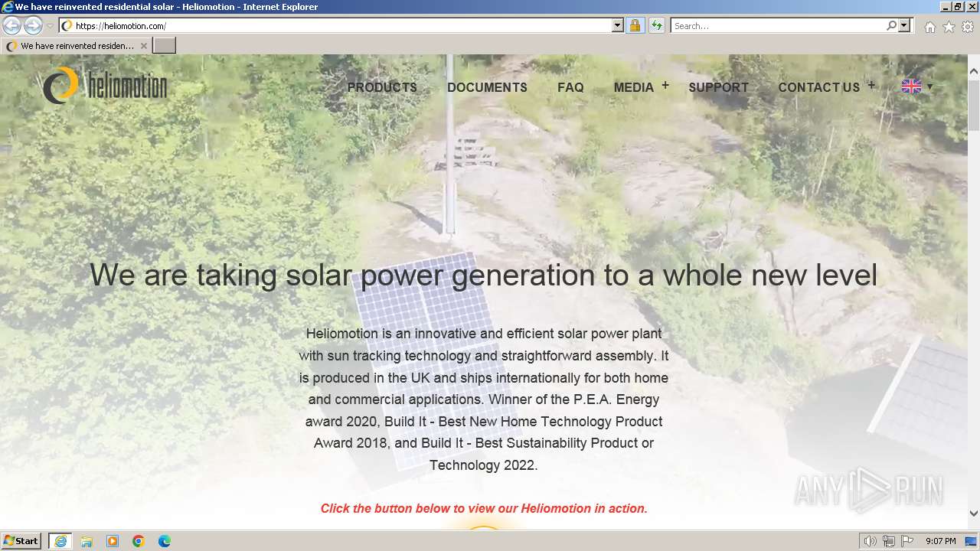Expand the address bar autocomplete dropdown
This screenshot has width=980, height=551.
[x=618, y=25]
